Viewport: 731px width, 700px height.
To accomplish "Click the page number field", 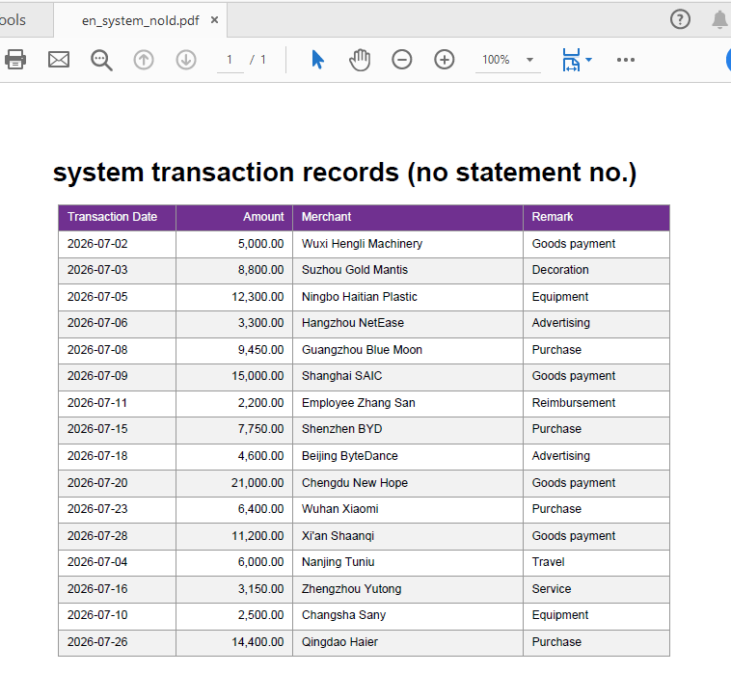I will [230, 60].
